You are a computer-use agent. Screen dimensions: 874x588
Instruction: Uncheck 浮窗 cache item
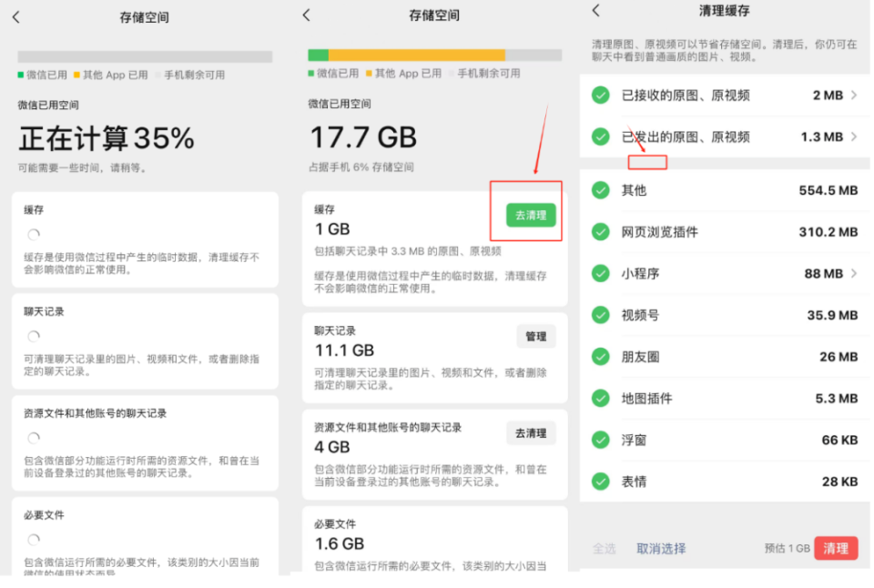point(600,440)
